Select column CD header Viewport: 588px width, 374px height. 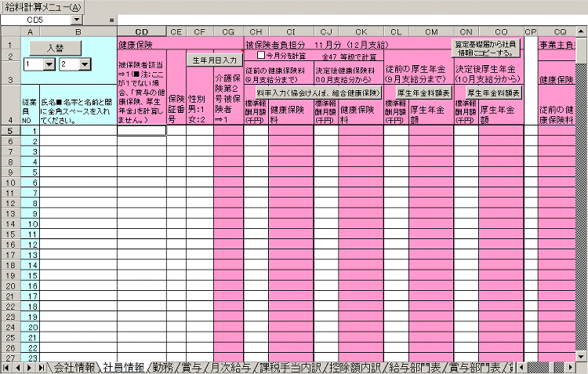click(x=142, y=31)
